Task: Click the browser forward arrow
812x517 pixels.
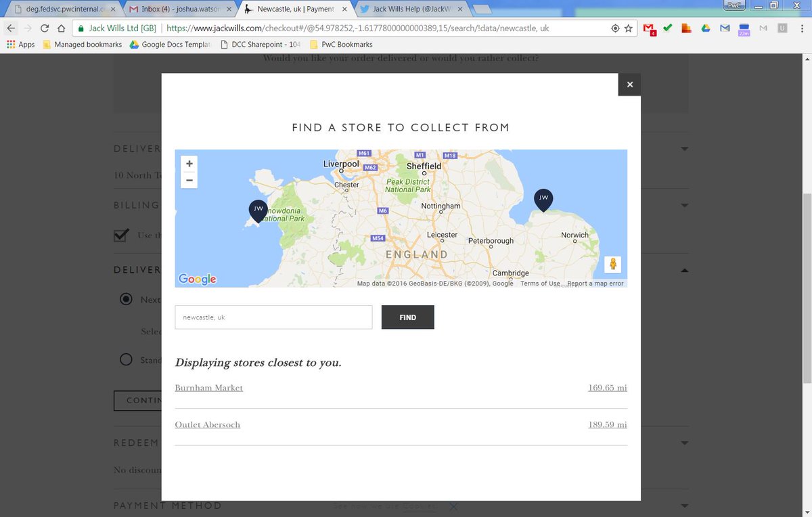Action: (28, 28)
